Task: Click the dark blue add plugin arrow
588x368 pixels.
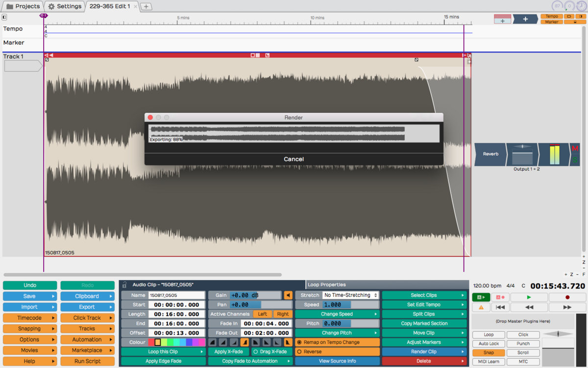Action: [525, 19]
